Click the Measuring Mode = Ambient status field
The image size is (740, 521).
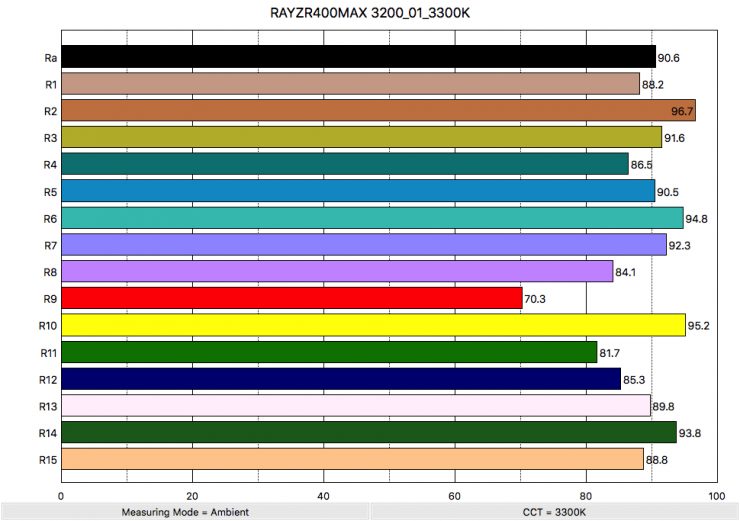(185, 511)
